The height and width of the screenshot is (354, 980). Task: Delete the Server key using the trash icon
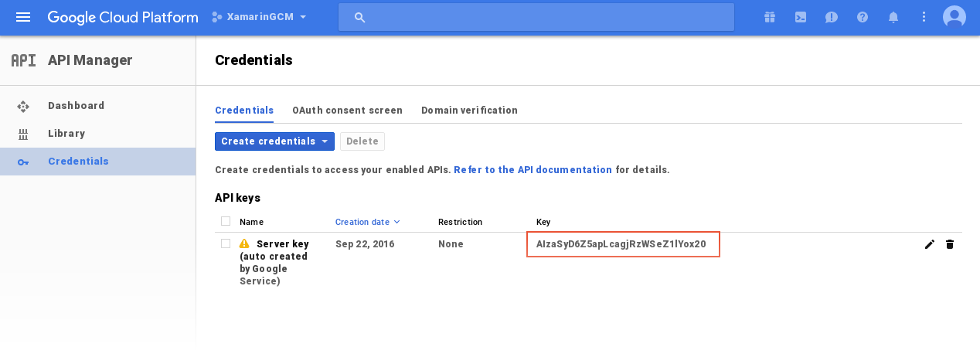coord(950,244)
